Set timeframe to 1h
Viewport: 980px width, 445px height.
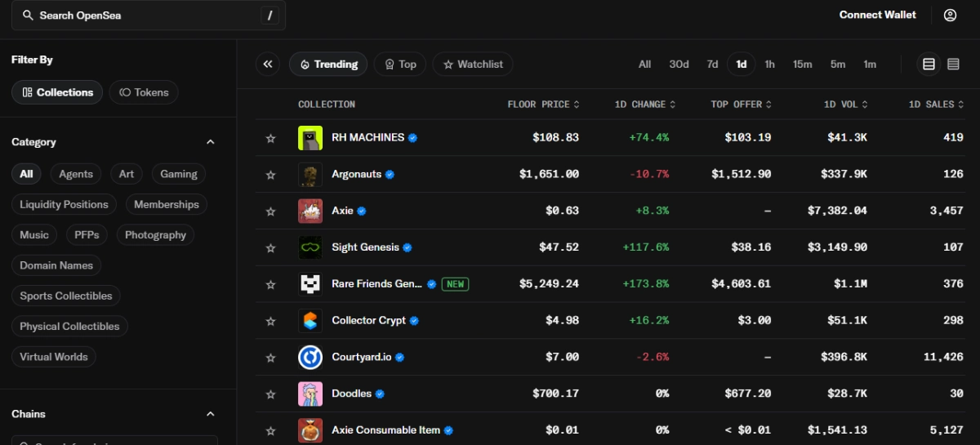coord(769,64)
